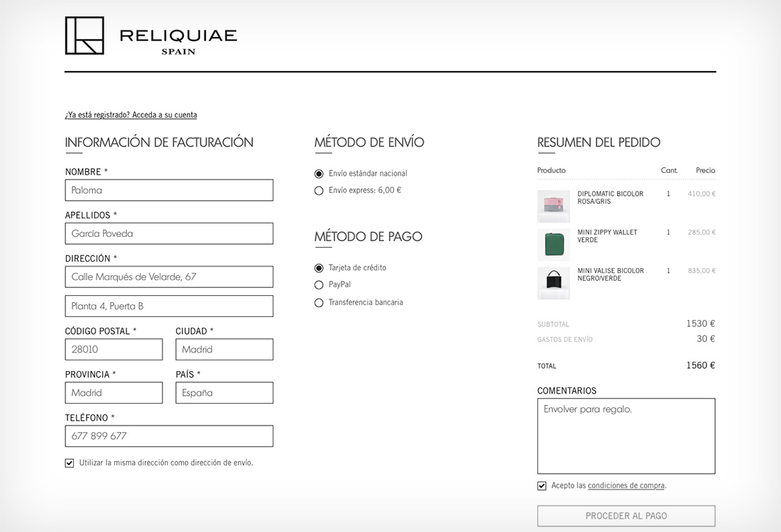Choose Transferencia bancaria payment option

point(319,303)
